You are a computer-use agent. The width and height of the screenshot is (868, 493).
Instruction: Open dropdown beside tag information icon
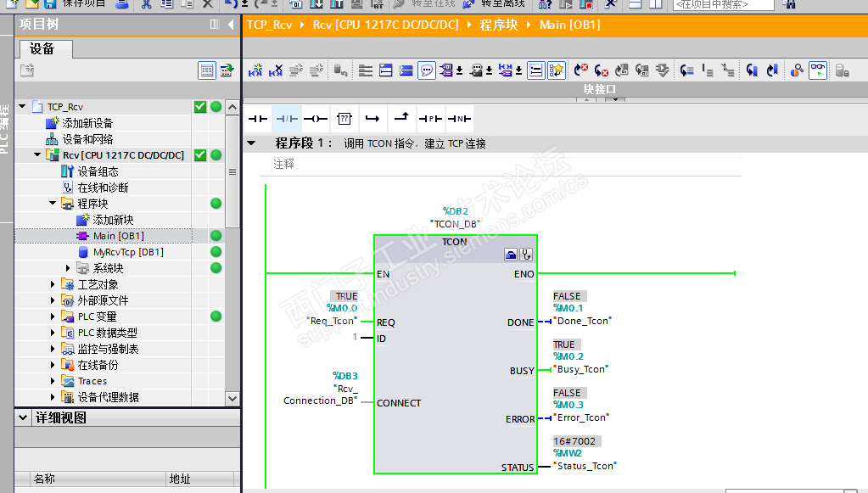tap(490, 70)
